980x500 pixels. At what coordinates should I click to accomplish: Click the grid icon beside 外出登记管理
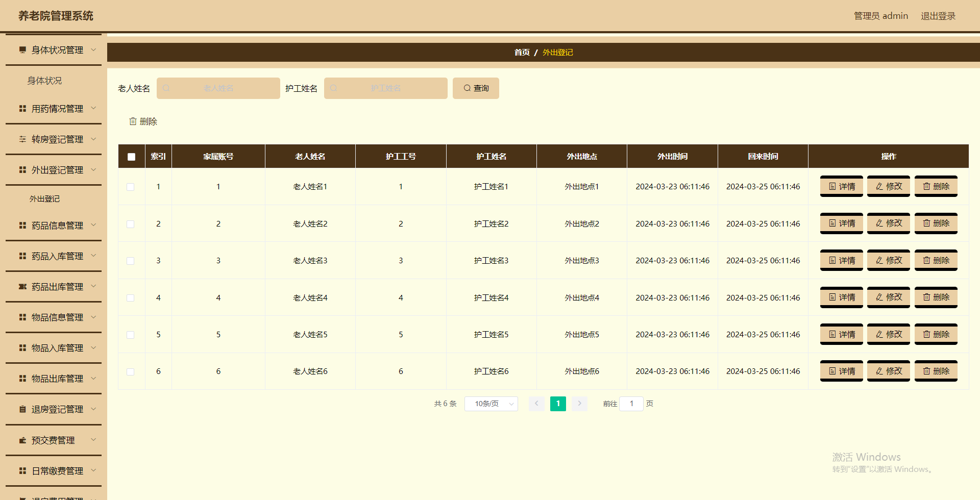pos(22,169)
